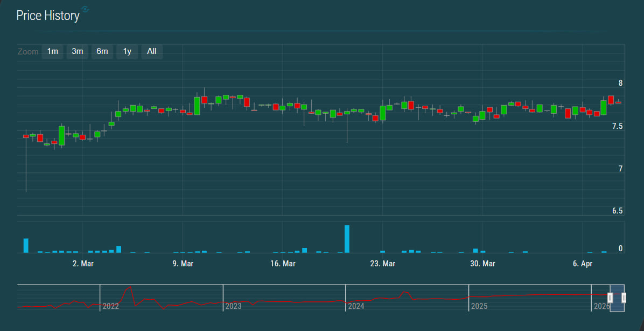
Task: Click the 2025 label in navigator
Action: tap(479, 306)
